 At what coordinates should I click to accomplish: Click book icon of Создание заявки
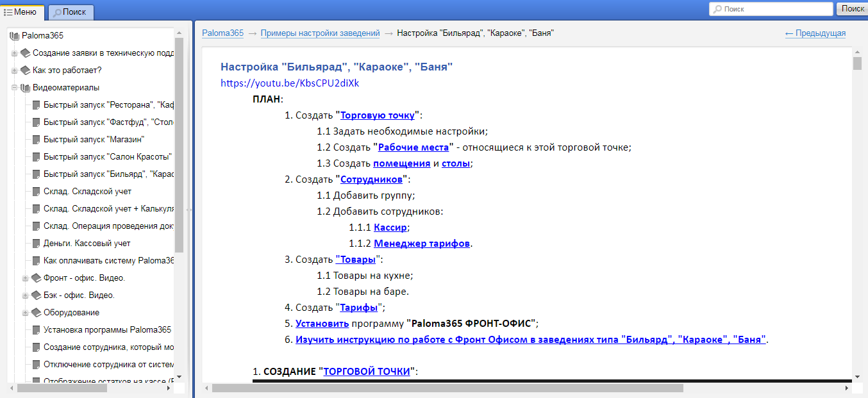pos(26,53)
